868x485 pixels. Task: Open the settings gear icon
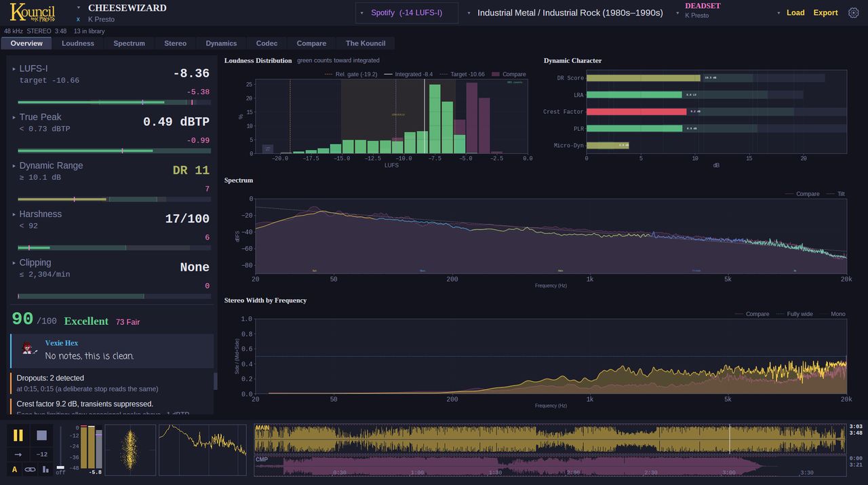854,13
